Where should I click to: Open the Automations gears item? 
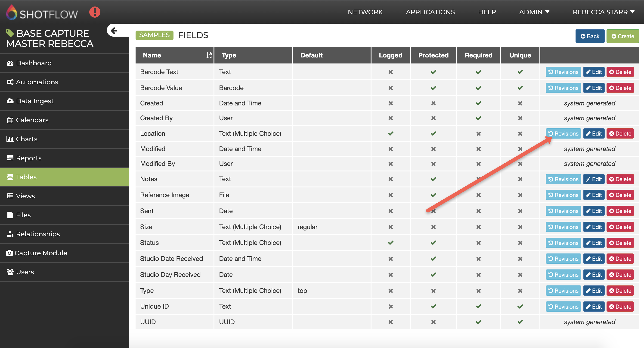[37, 82]
